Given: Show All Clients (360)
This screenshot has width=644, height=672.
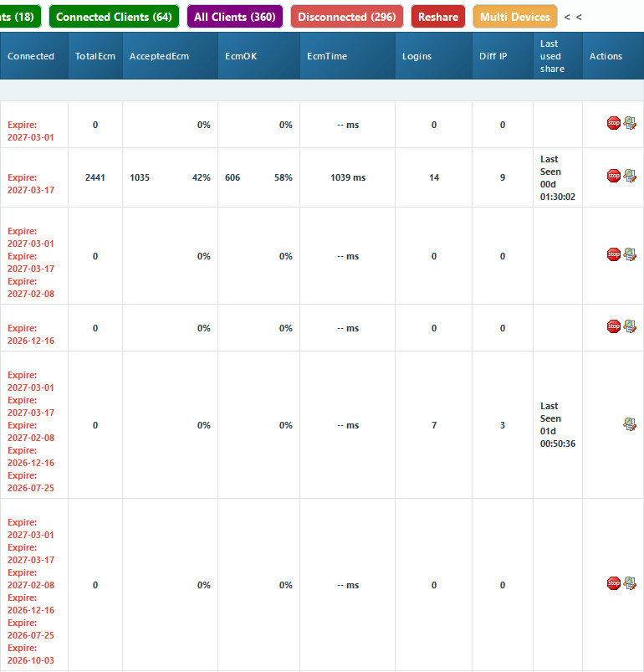Looking at the screenshot, I should 235,17.
